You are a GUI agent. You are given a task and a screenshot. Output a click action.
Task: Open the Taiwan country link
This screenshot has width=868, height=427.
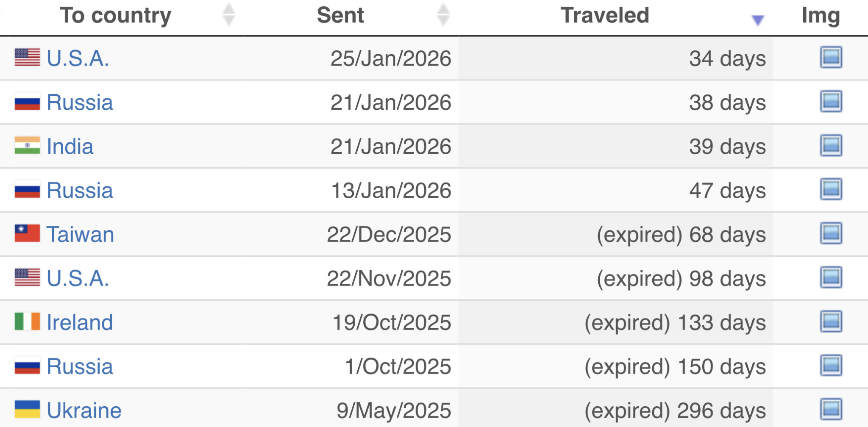click(x=81, y=234)
